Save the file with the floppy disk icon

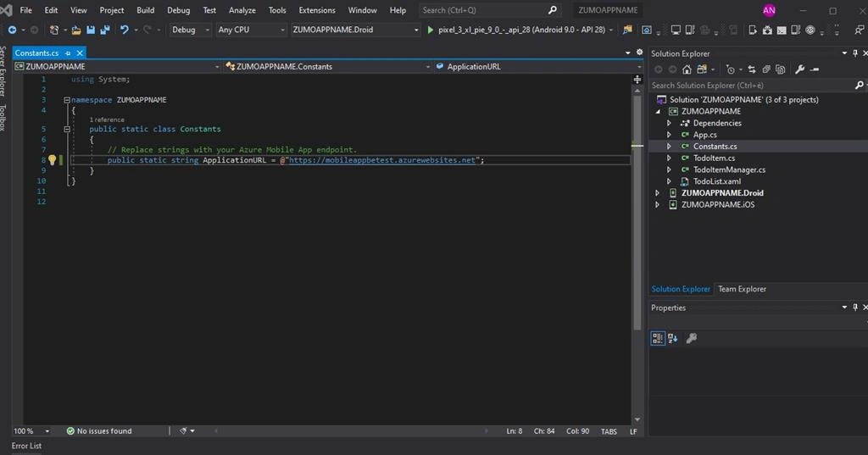(91, 30)
